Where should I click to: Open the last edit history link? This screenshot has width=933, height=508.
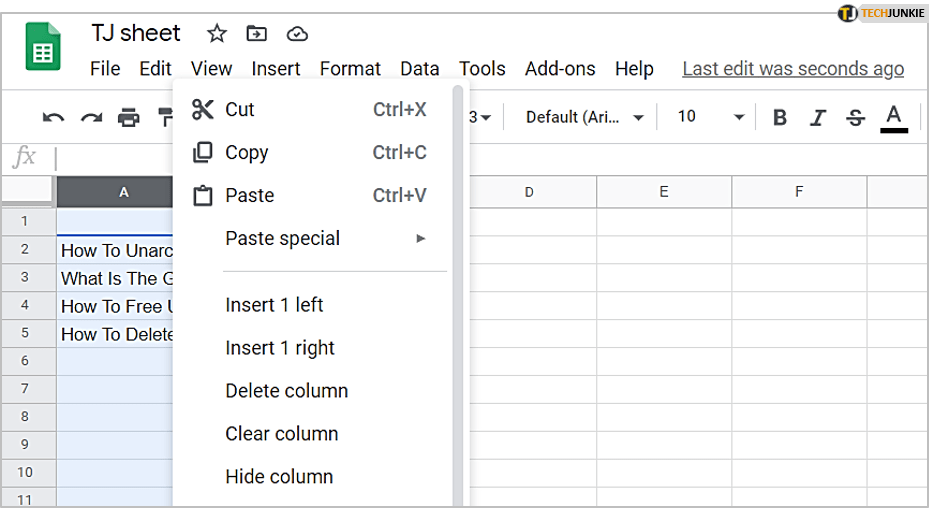(x=793, y=69)
